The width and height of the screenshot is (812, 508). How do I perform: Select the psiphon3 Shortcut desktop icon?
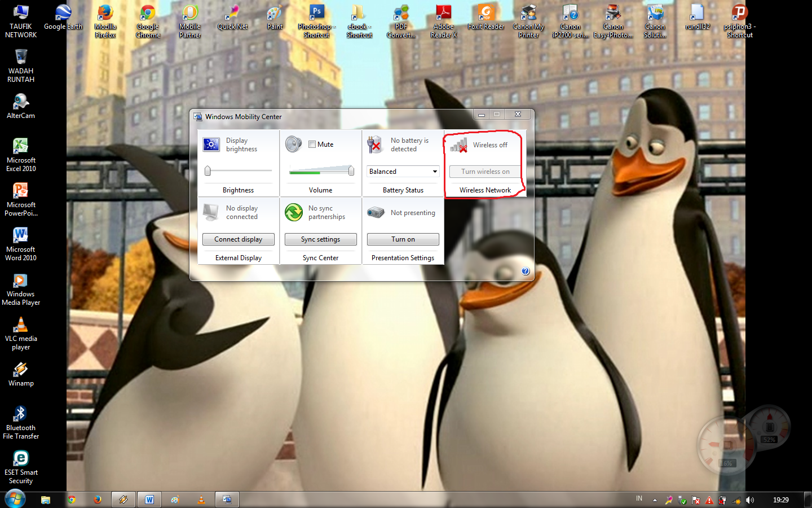(740, 21)
